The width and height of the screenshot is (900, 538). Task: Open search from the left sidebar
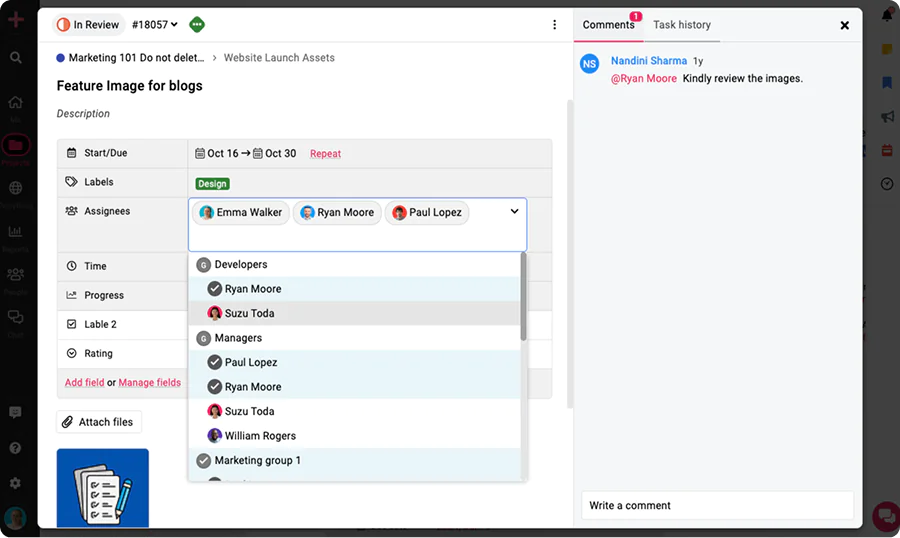point(15,57)
